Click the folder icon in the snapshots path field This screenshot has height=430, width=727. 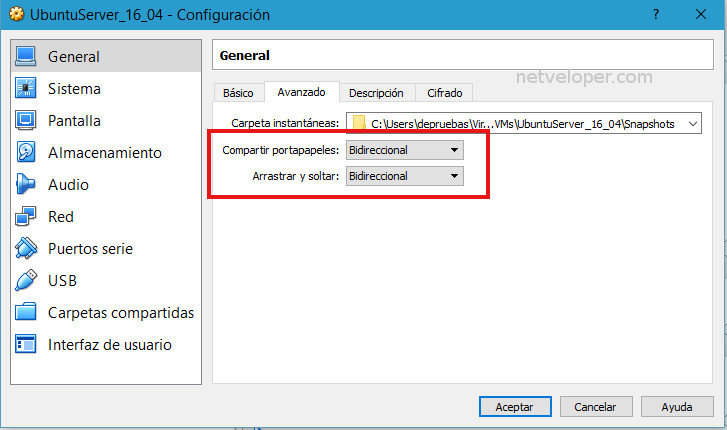[x=359, y=124]
